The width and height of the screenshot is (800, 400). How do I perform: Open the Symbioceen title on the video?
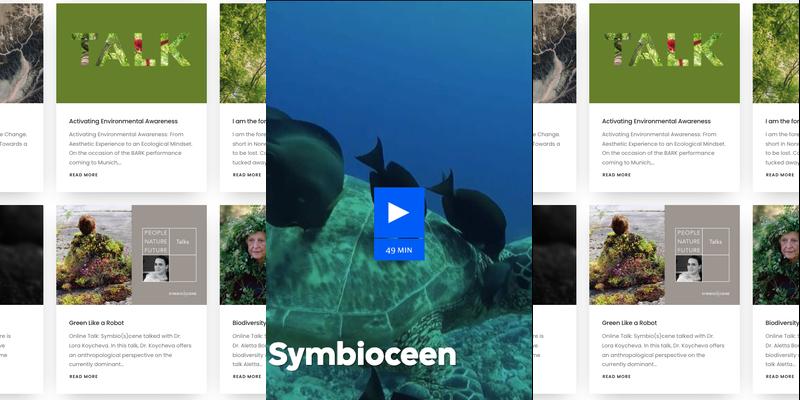(x=362, y=354)
